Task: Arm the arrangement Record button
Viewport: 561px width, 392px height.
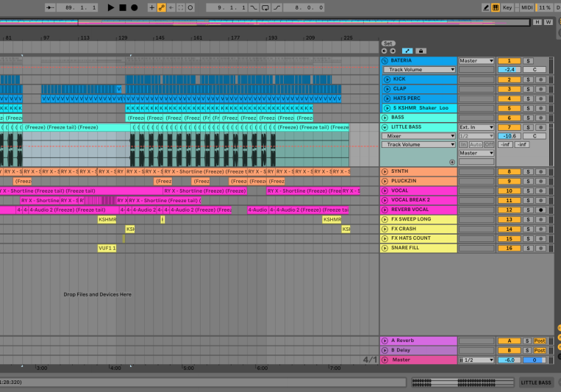Action: click(x=134, y=7)
